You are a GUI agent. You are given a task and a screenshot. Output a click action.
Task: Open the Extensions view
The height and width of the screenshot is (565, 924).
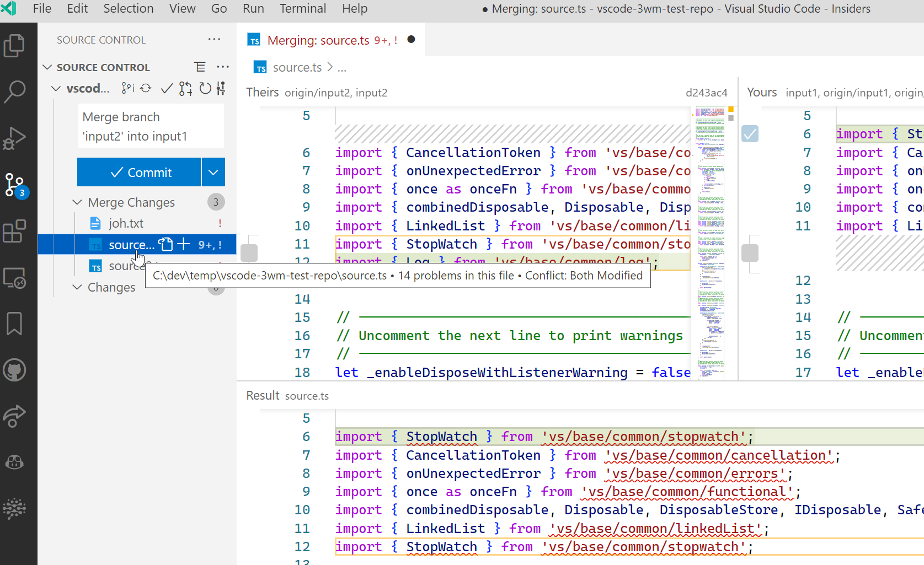coord(15,232)
